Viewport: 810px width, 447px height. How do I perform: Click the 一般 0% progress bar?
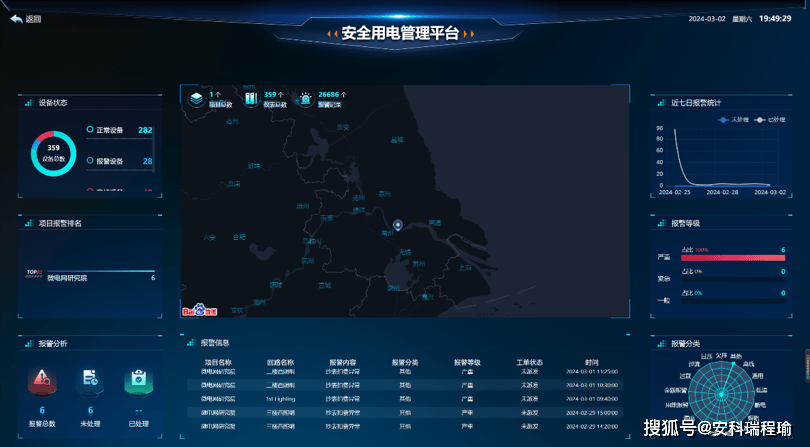pos(733,301)
